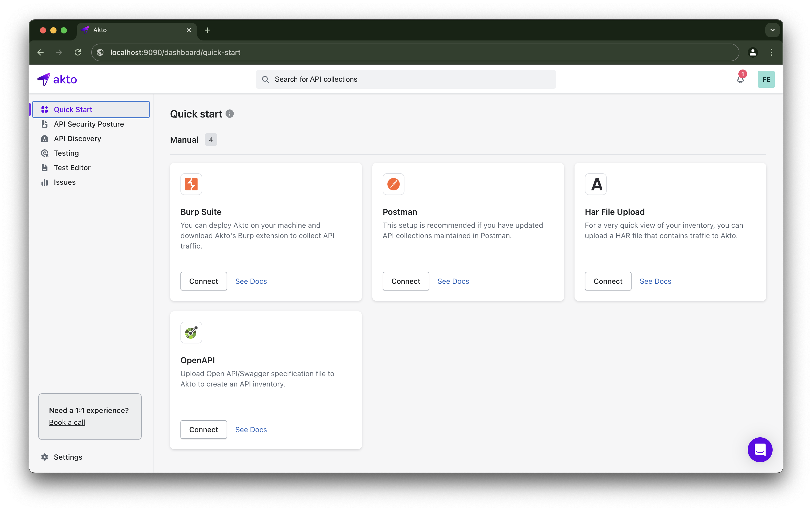Click the Burp Suite logo icon
The width and height of the screenshot is (812, 511).
click(x=191, y=184)
